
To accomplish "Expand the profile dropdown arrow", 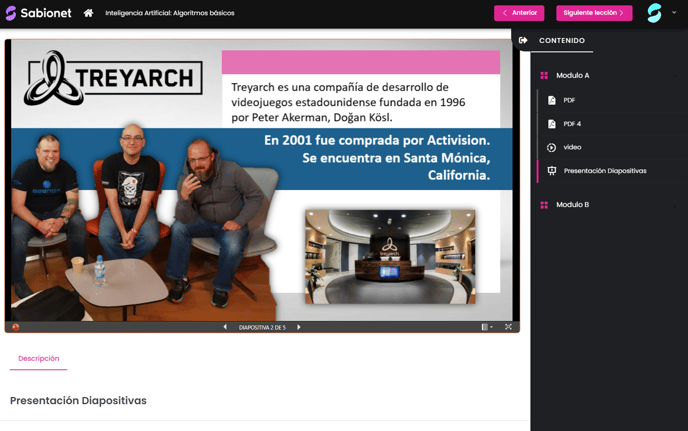I will pyautogui.click(x=674, y=13).
